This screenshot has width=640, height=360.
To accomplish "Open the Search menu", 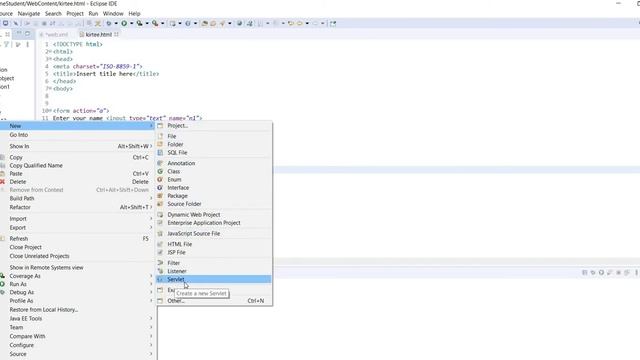I will 53,13.
